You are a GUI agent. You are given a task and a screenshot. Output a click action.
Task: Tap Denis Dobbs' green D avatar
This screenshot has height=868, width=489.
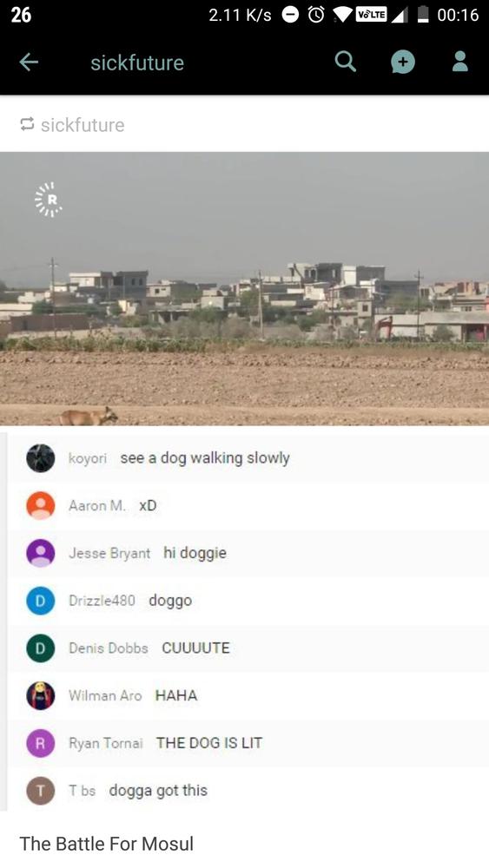[41, 648]
